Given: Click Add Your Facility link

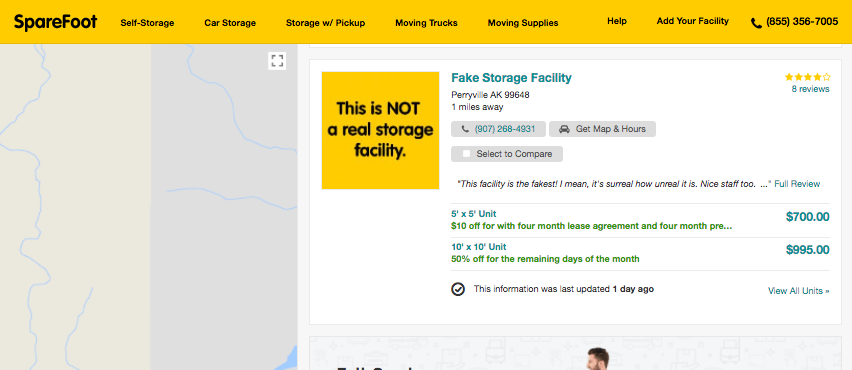Looking at the screenshot, I should point(693,21).
